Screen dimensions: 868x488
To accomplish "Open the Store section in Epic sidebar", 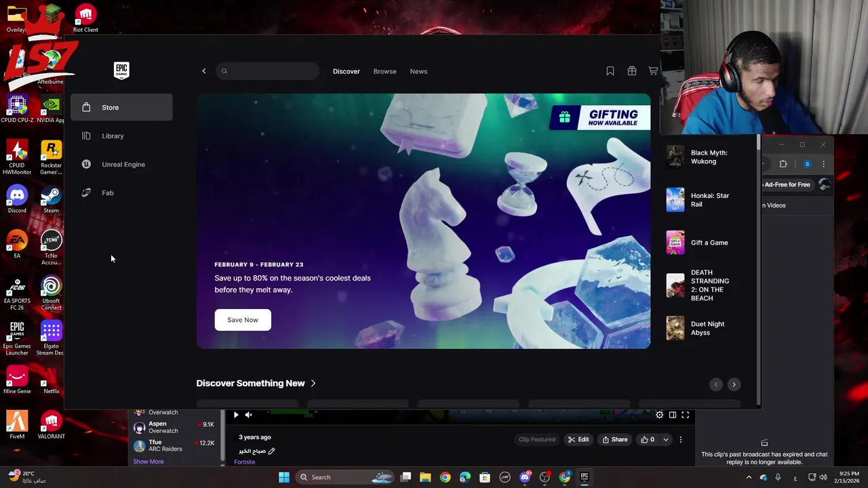I will tap(121, 107).
